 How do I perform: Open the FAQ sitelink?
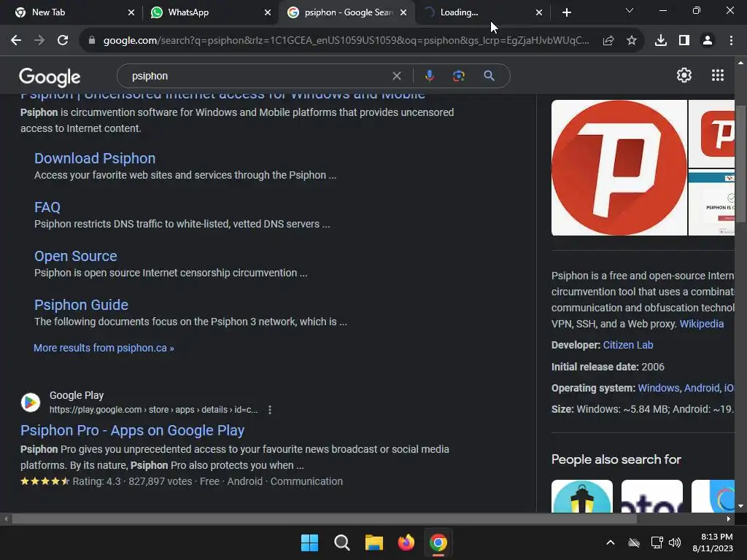[x=47, y=207]
